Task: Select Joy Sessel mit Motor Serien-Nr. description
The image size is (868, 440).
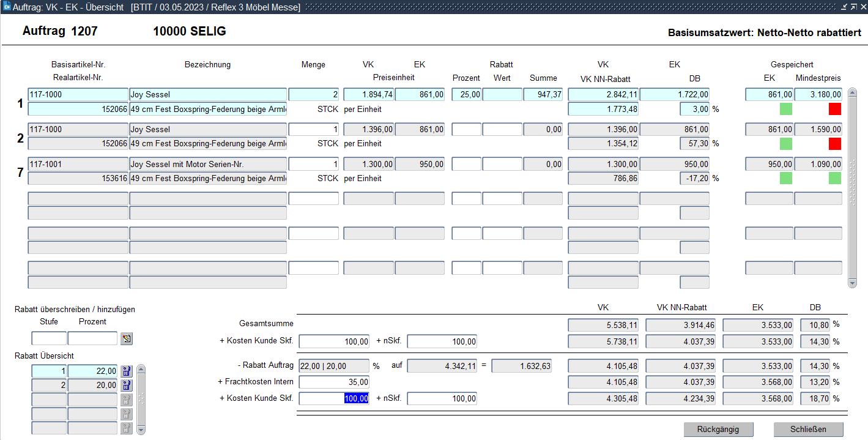Action: (x=208, y=164)
